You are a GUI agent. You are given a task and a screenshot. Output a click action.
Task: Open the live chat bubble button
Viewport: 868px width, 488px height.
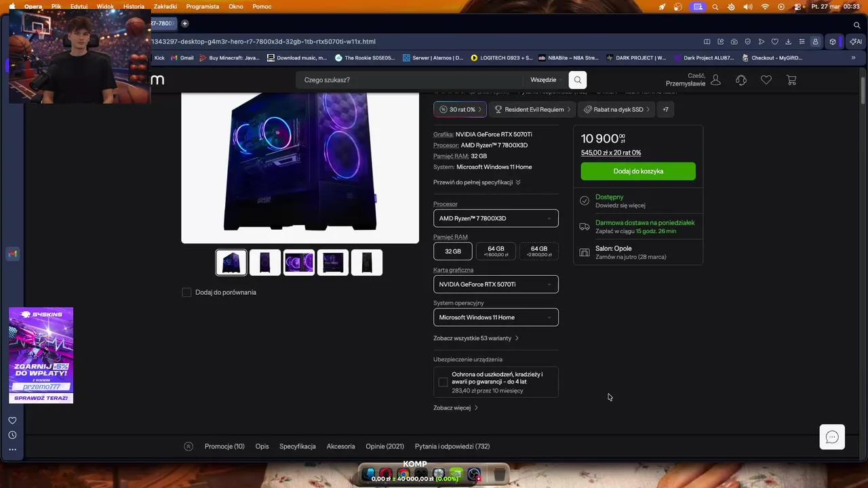pos(832,437)
